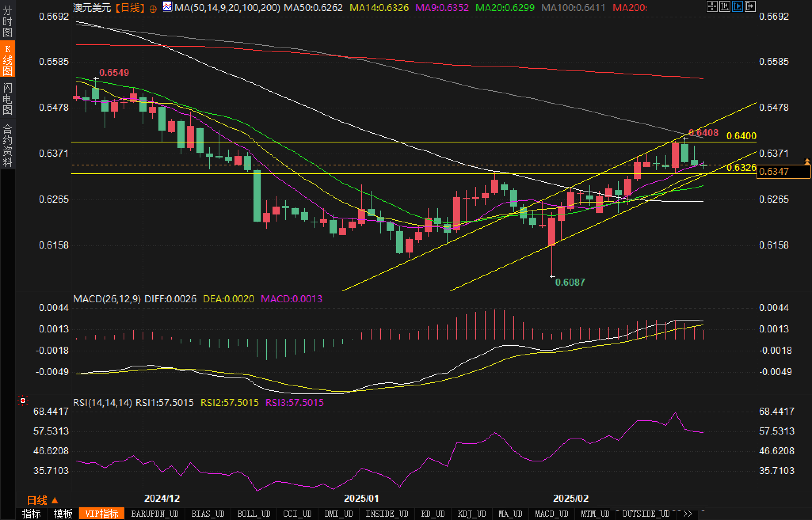Apply the INSIDE_UD indicator
The width and height of the screenshot is (812, 520).
click(x=387, y=514)
